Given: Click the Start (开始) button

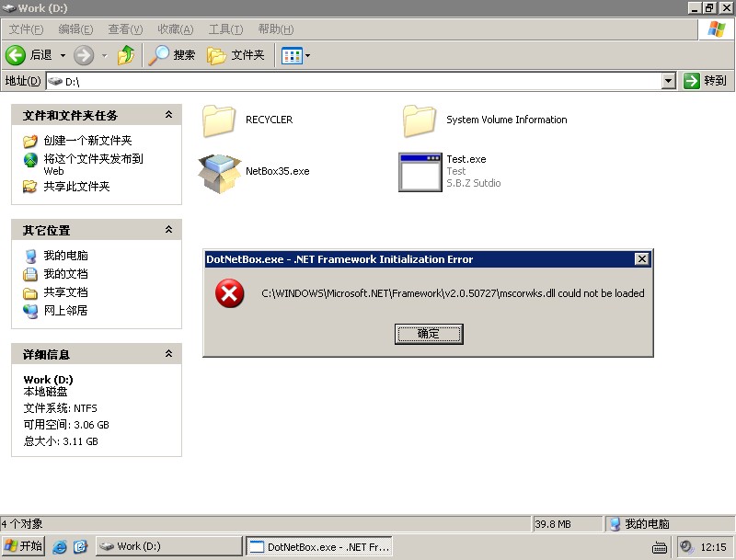Looking at the screenshot, I should pyautogui.click(x=23, y=546).
